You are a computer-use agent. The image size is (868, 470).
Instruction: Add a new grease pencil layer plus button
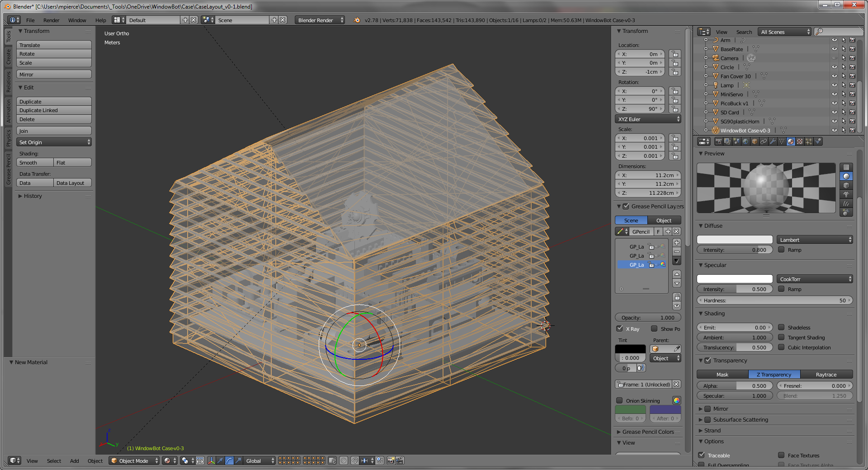click(x=677, y=243)
